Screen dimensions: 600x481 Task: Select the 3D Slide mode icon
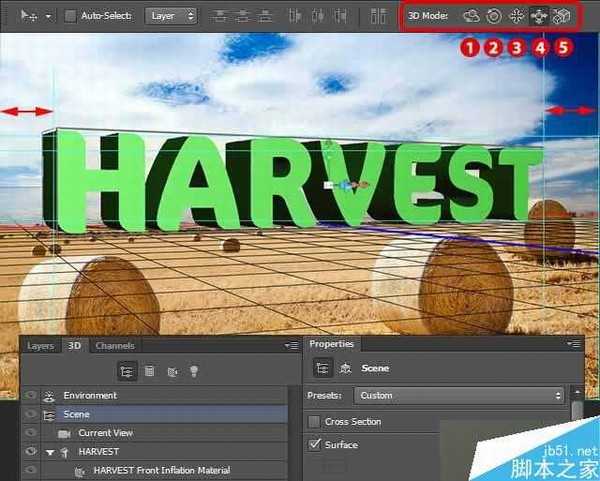click(540, 17)
